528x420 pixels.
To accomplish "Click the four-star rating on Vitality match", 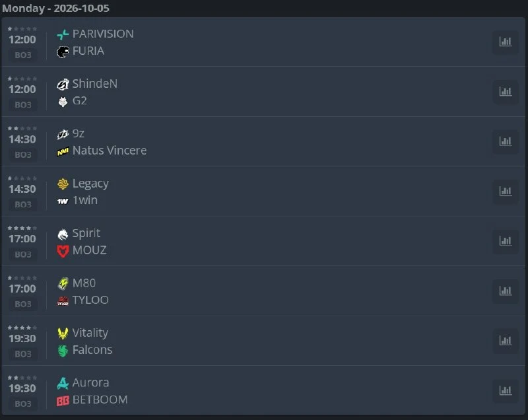I will (x=22, y=328).
